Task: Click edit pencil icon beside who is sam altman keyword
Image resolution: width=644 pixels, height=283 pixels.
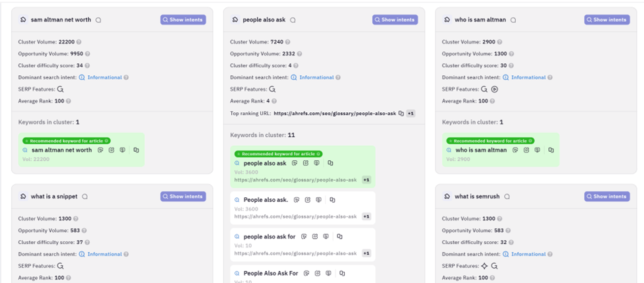Action: click(x=526, y=150)
